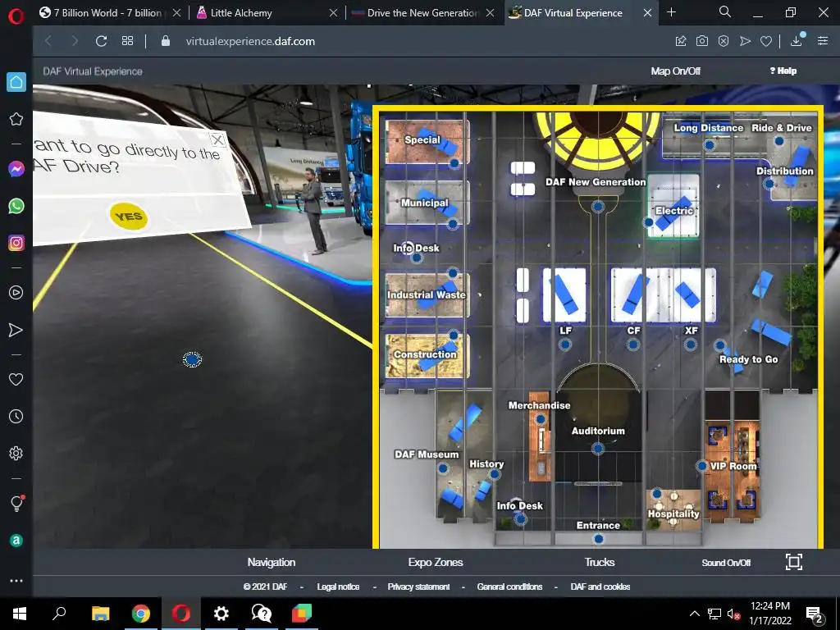
Task: Open the bookmarks star sidebar icon
Action: [x=16, y=119]
